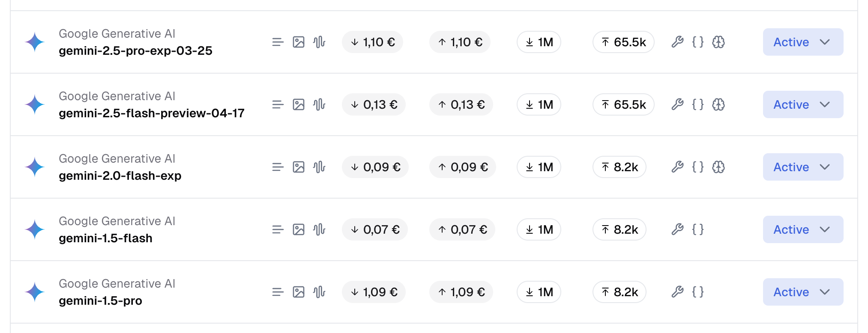
Task: Click the brain reasoning icon on gemini-2.5-pro-exp-03-25
Action: (x=718, y=42)
